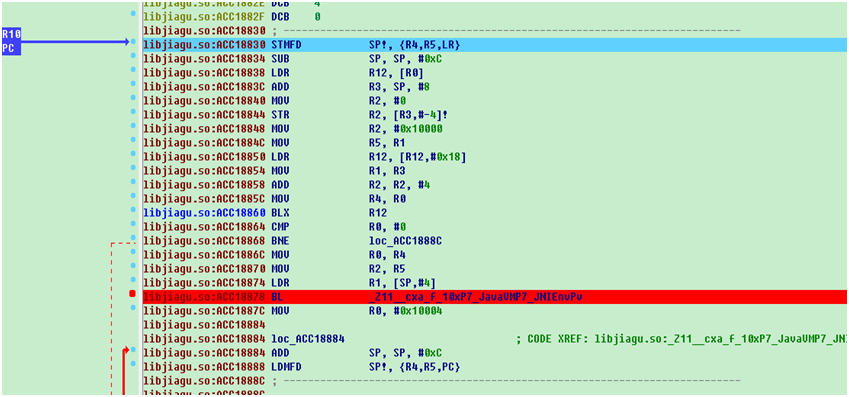Viewport: 849px width, 397px height.
Task: Click the address libjiagu.so:ACC18870
Action: [204, 269]
